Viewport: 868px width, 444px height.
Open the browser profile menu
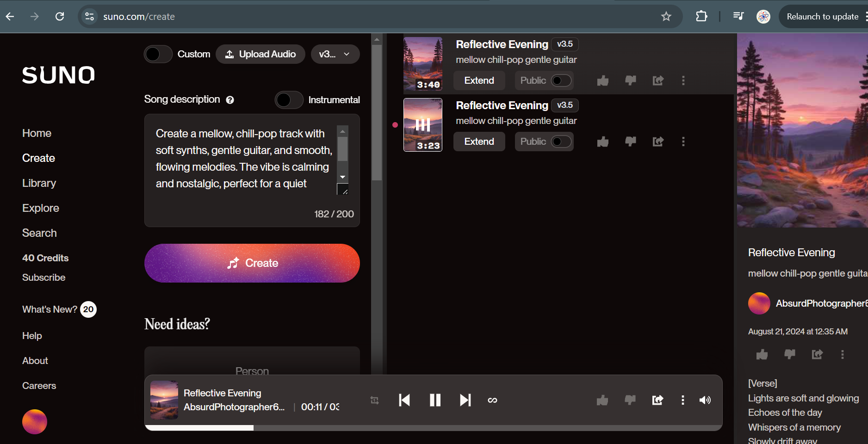tap(763, 17)
